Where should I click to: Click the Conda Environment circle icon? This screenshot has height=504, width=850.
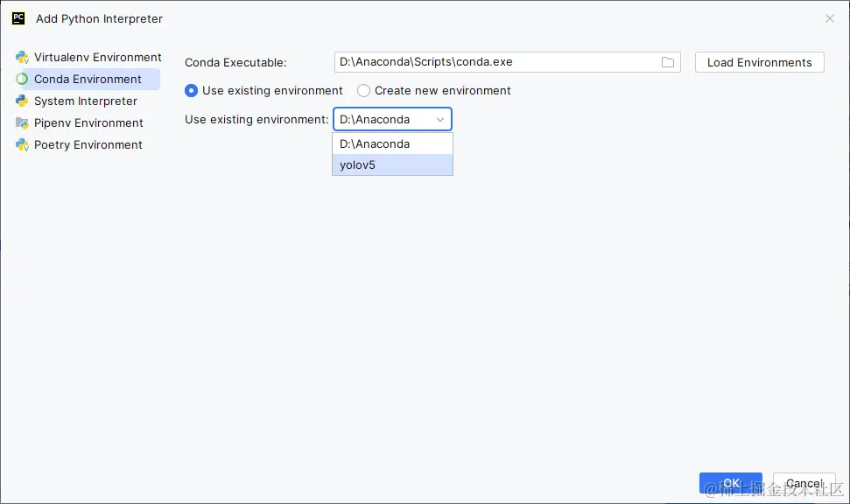pos(22,80)
